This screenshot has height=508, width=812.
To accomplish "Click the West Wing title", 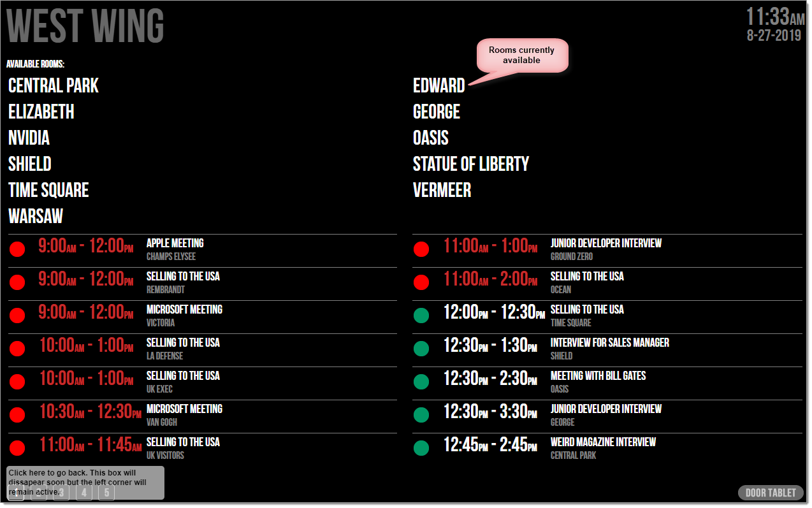I will pyautogui.click(x=85, y=26).
